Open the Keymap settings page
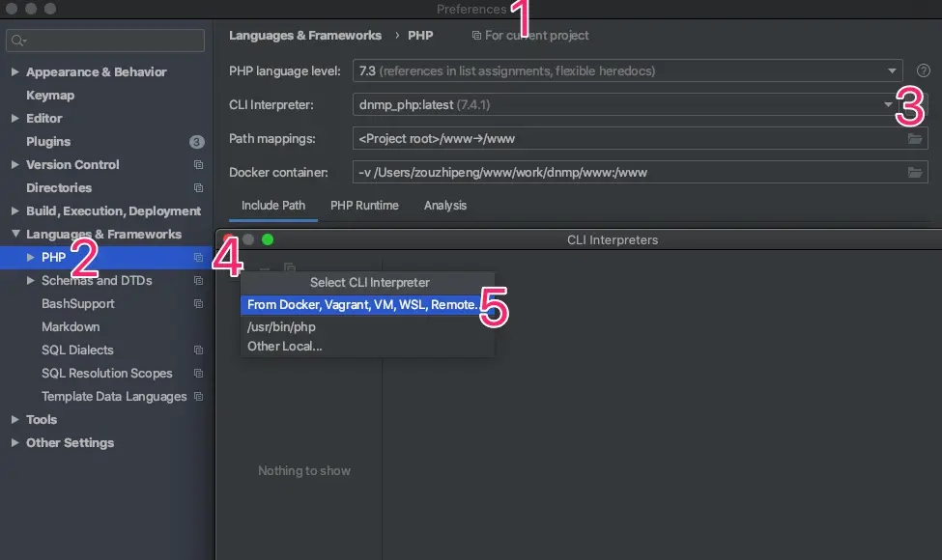 [50, 96]
